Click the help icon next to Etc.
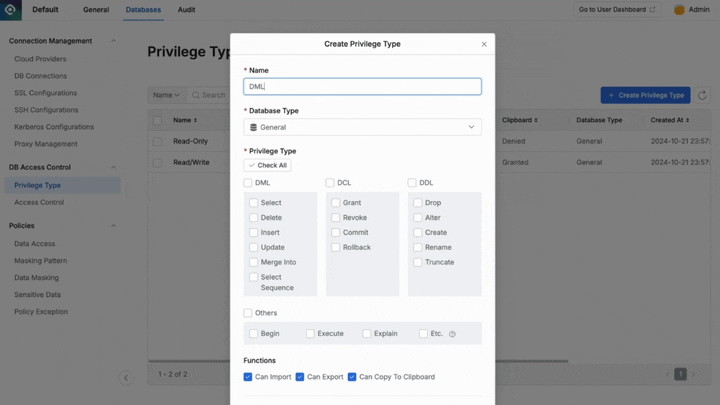This screenshot has width=720, height=405. point(452,334)
